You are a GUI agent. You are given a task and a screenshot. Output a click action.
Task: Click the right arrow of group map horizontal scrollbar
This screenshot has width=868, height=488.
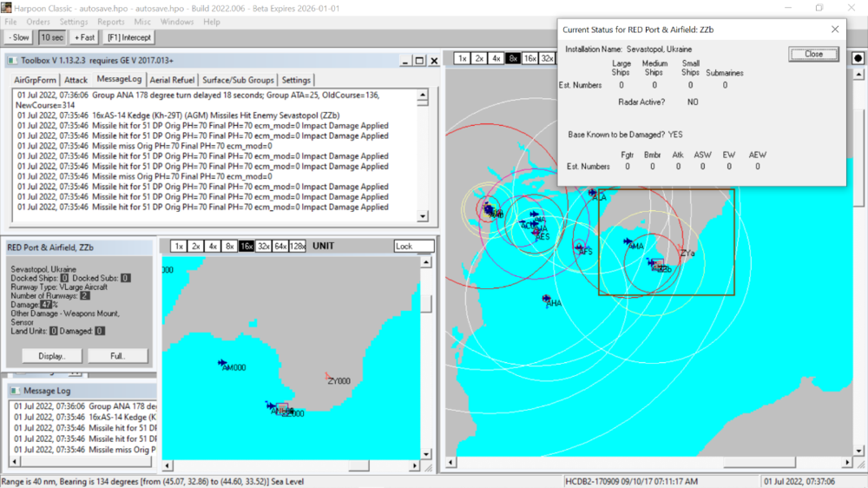click(x=847, y=462)
